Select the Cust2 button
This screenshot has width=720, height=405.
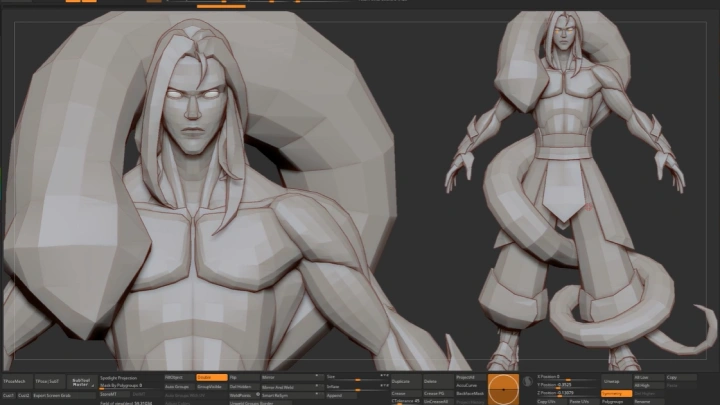(x=24, y=395)
